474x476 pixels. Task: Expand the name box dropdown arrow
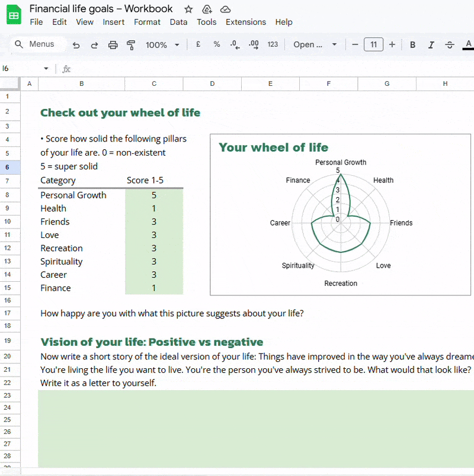[x=46, y=68]
